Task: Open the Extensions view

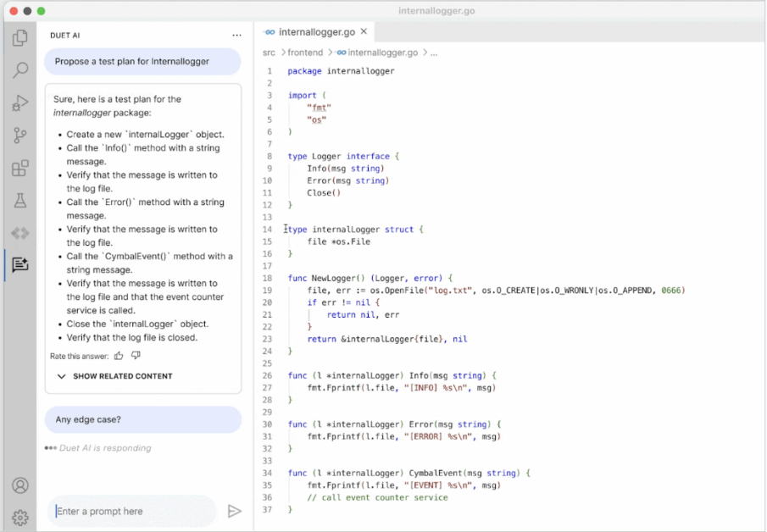Action: (x=20, y=169)
